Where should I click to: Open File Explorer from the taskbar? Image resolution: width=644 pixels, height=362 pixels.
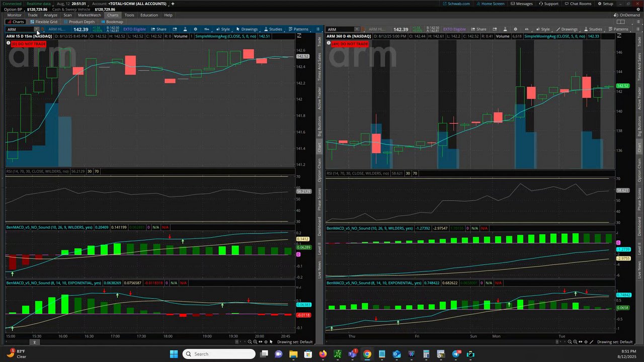coord(293,354)
